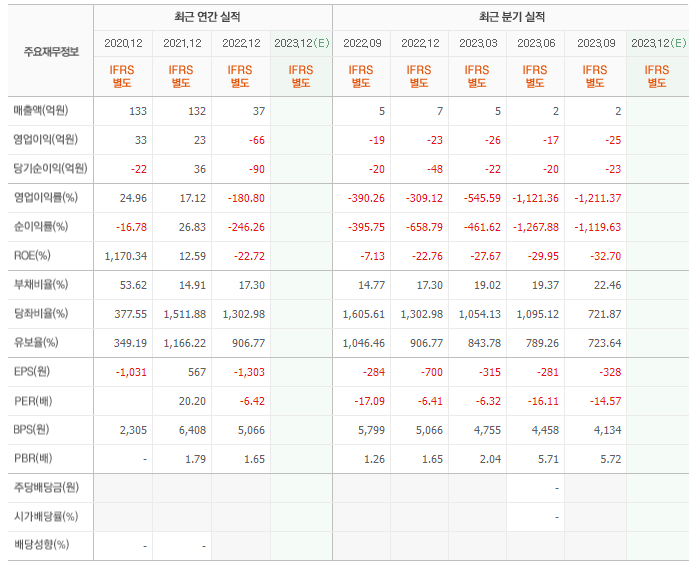Viewport: 698px width, 563px height.
Task: Select PBR value 1.79
Action: 195,459
